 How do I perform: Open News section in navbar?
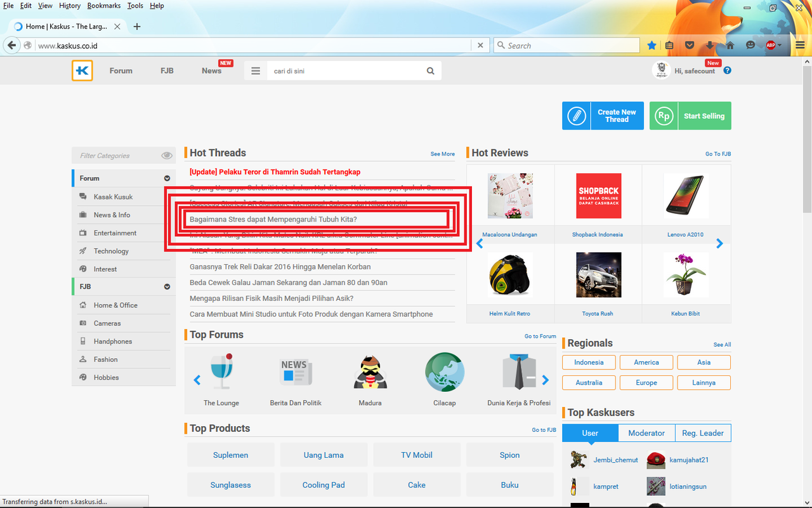(x=211, y=71)
